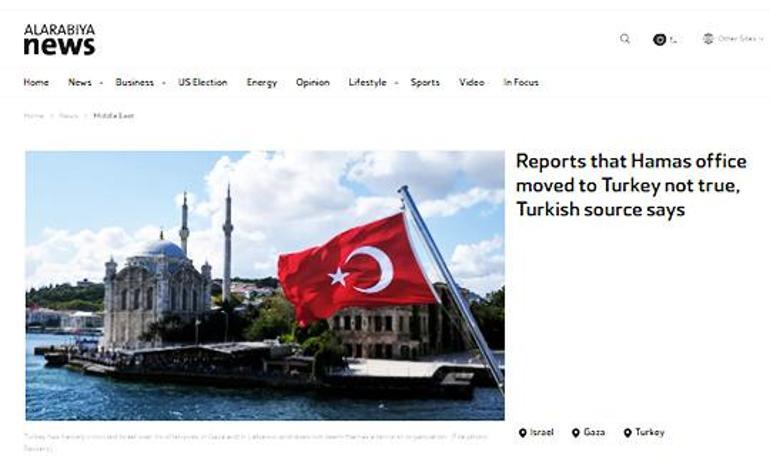Click the round dark icon beside search

(x=660, y=40)
